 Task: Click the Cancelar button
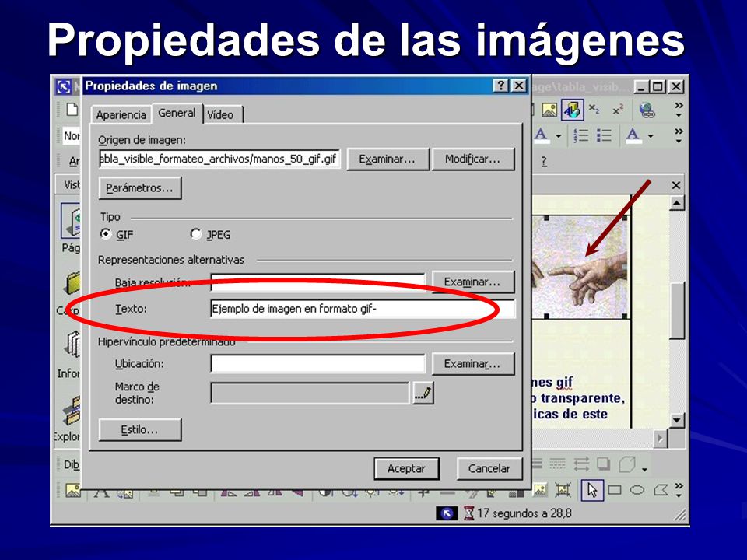point(489,468)
